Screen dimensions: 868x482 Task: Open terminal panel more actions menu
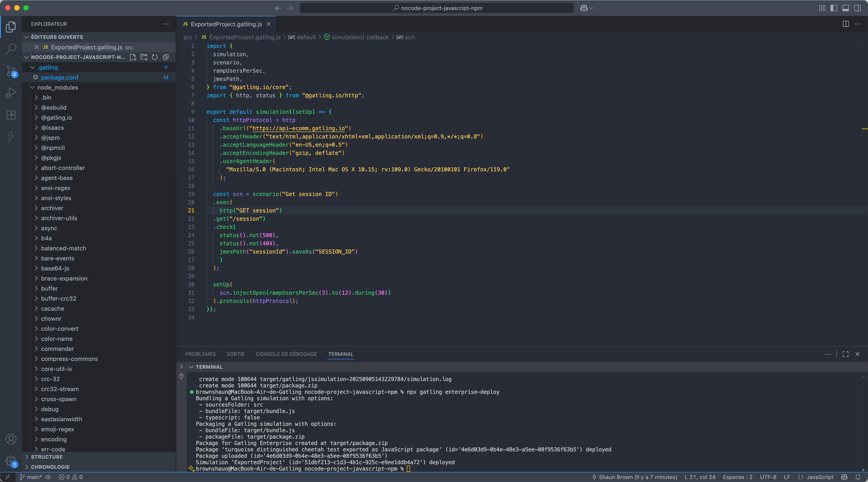pos(828,354)
